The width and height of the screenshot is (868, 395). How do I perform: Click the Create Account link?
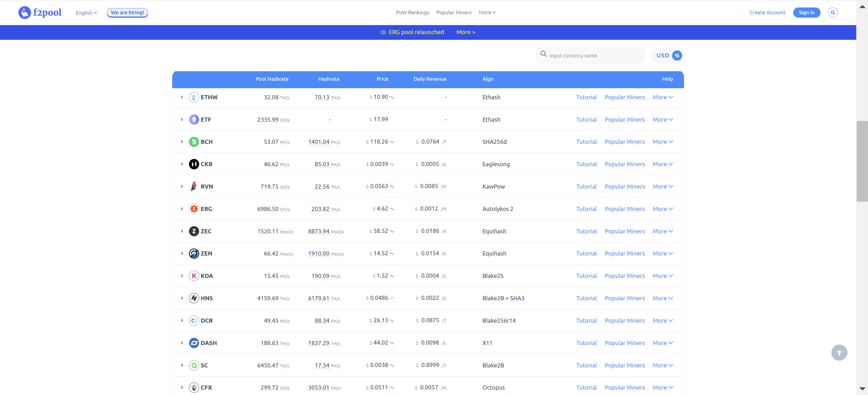click(767, 12)
